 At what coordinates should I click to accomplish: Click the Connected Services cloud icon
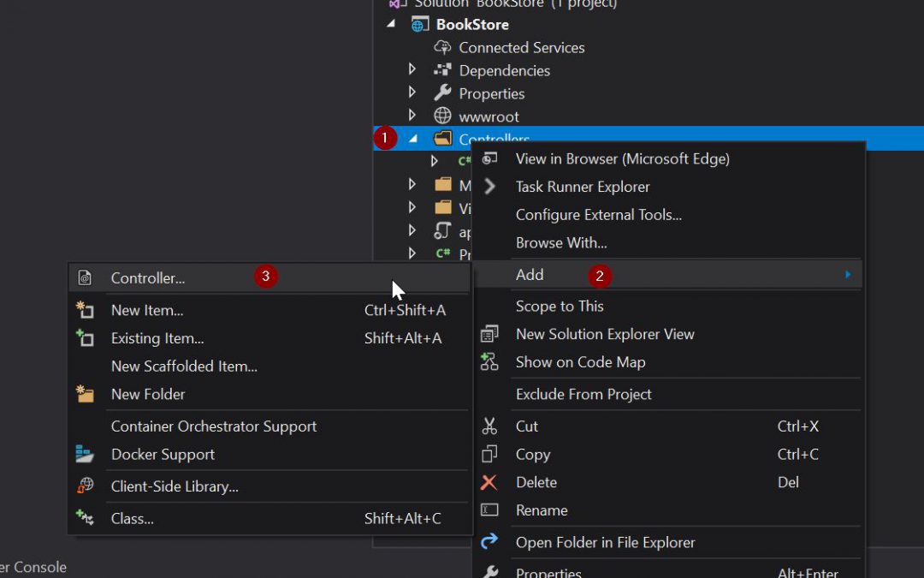442,48
